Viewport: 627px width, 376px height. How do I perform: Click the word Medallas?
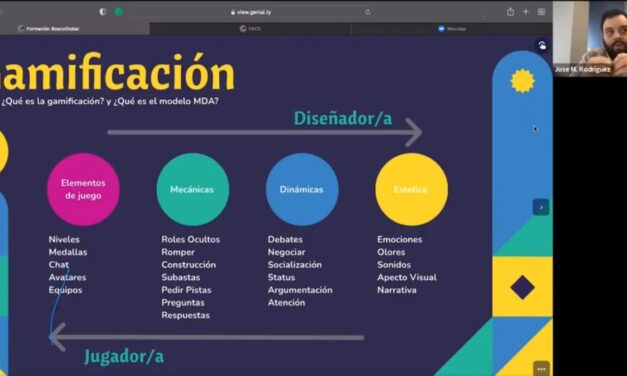[68, 252]
